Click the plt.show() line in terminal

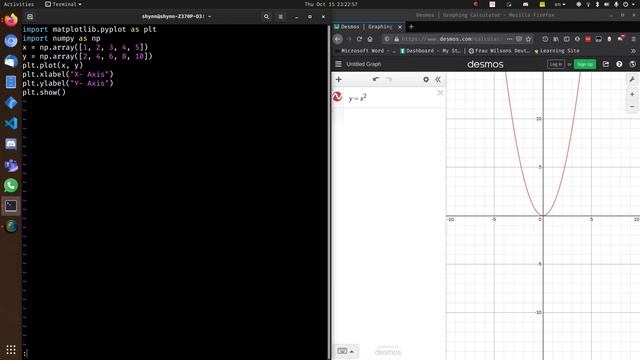point(44,92)
